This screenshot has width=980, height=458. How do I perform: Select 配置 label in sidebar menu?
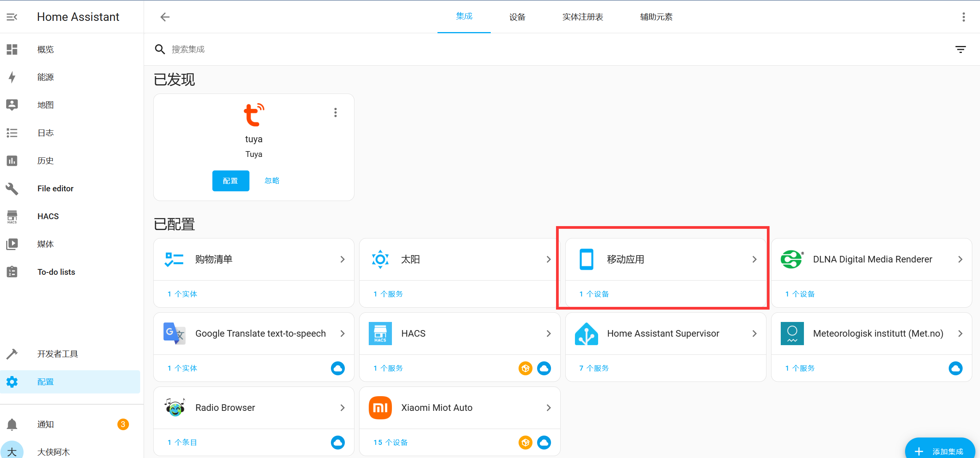click(x=46, y=382)
